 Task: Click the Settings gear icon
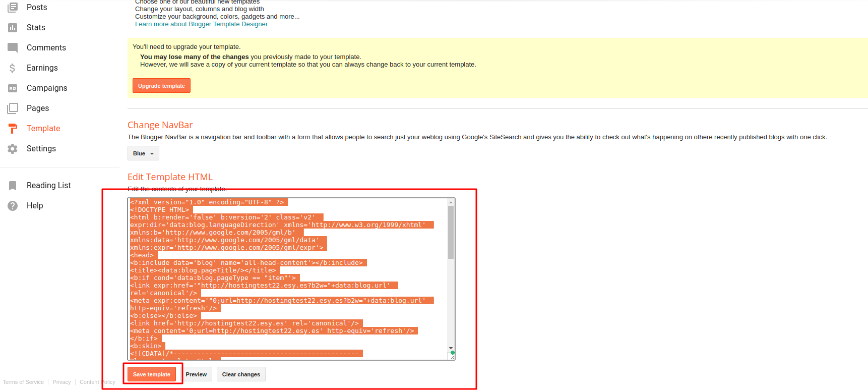point(13,149)
